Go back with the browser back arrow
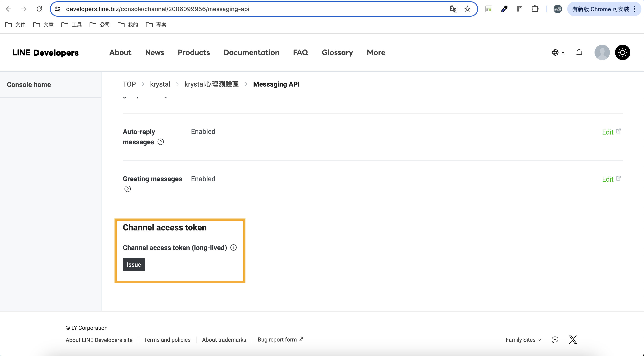 tap(9, 9)
